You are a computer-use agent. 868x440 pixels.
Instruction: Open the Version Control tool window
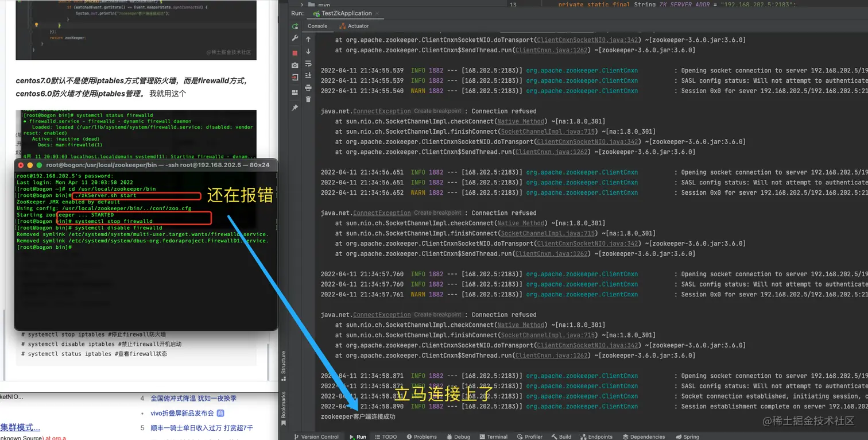[x=316, y=437]
